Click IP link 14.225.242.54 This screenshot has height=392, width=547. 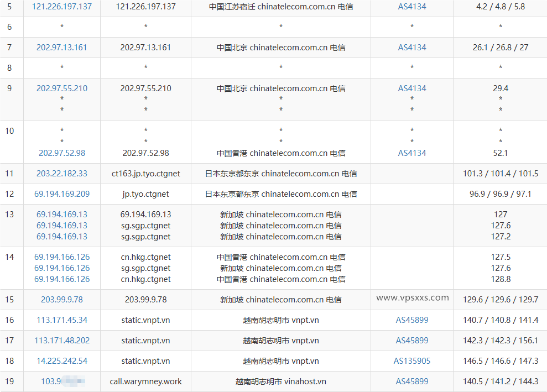61,361
